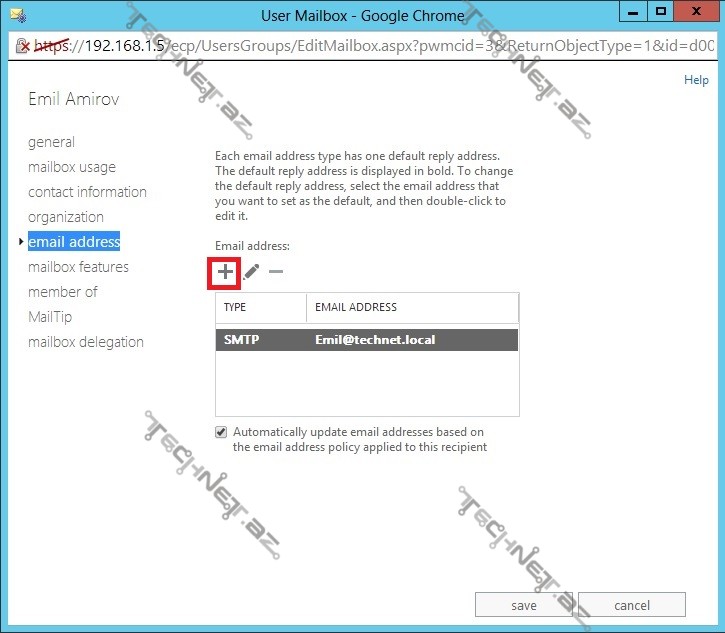Switch to contact information section
This screenshot has height=633, width=725.
87,192
